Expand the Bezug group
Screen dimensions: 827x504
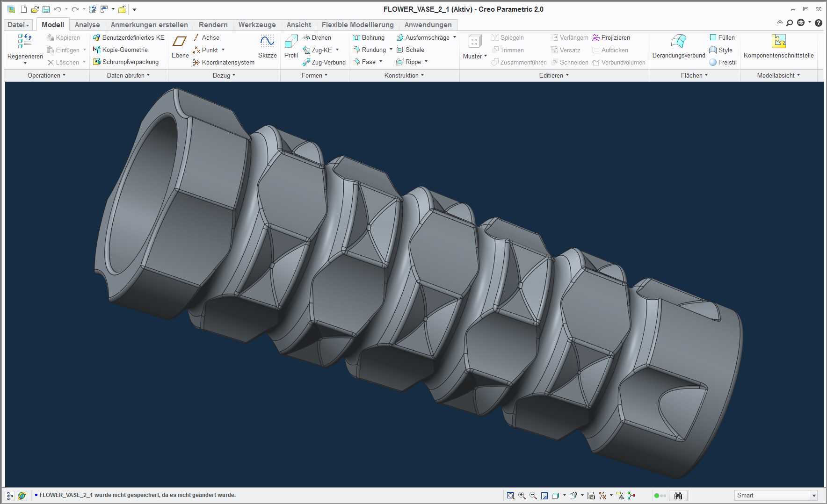(224, 75)
